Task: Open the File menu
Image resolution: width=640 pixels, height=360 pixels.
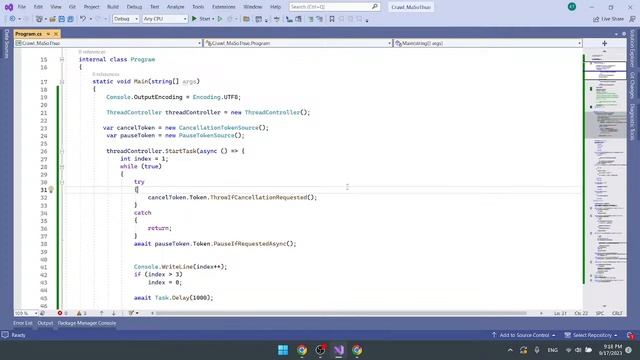Action: pos(22,7)
